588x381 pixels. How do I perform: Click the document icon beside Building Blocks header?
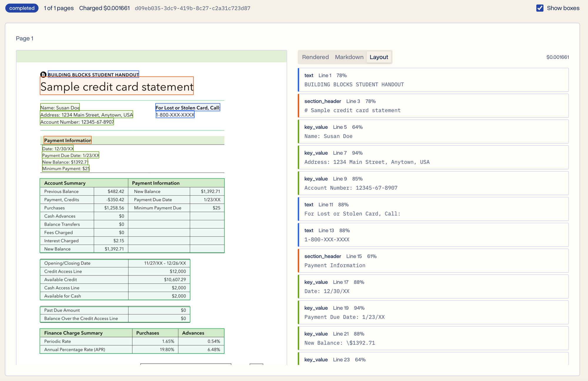point(43,75)
